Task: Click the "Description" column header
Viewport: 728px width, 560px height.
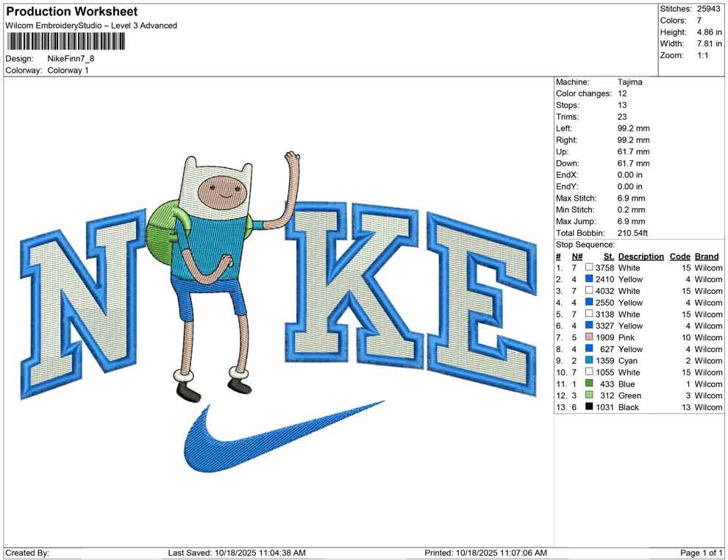Action: click(640, 256)
